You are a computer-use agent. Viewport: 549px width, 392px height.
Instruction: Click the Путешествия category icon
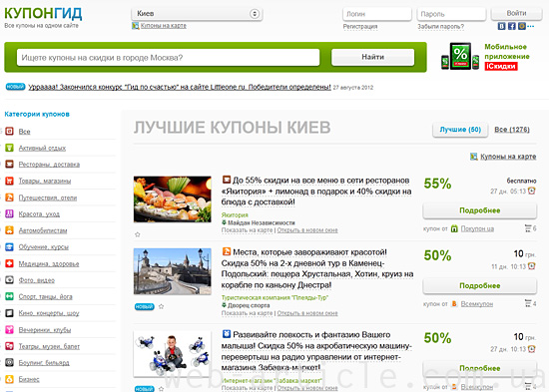pos(9,197)
